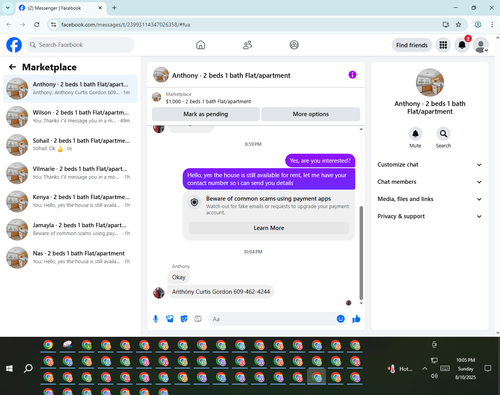Viewport: 500px width, 395px height.
Task: Click Learn More in scam warning
Action: pyautogui.click(x=269, y=228)
